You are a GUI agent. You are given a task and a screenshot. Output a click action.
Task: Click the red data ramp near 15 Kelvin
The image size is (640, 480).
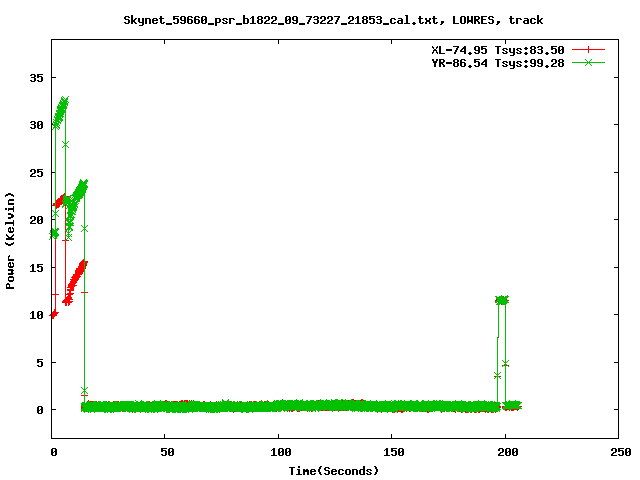(76, 280)
